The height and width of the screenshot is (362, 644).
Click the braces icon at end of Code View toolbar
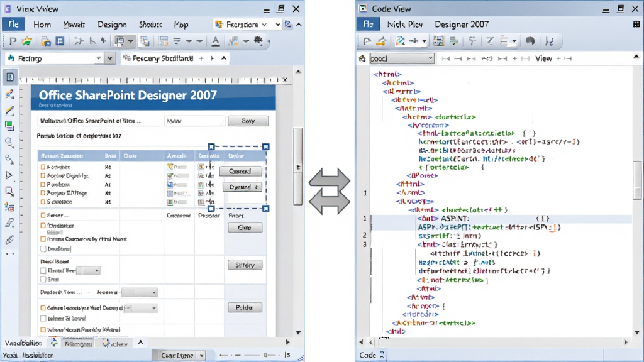point(549,41)
